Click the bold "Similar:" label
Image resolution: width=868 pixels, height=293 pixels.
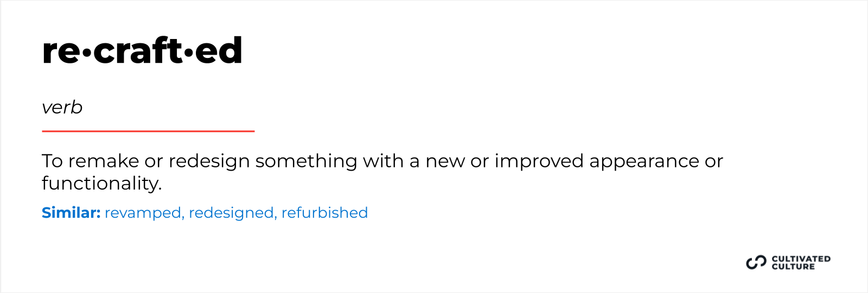click(x=71, y=213)
